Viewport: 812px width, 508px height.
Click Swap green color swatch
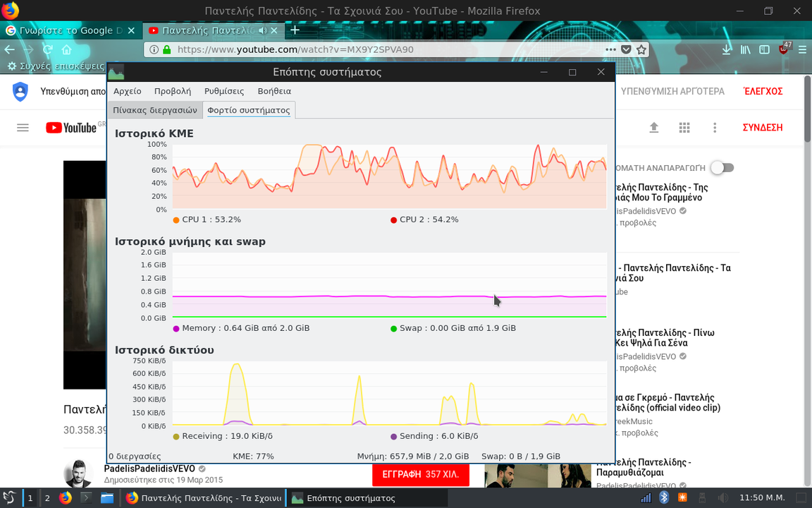[x=393, y=329]
